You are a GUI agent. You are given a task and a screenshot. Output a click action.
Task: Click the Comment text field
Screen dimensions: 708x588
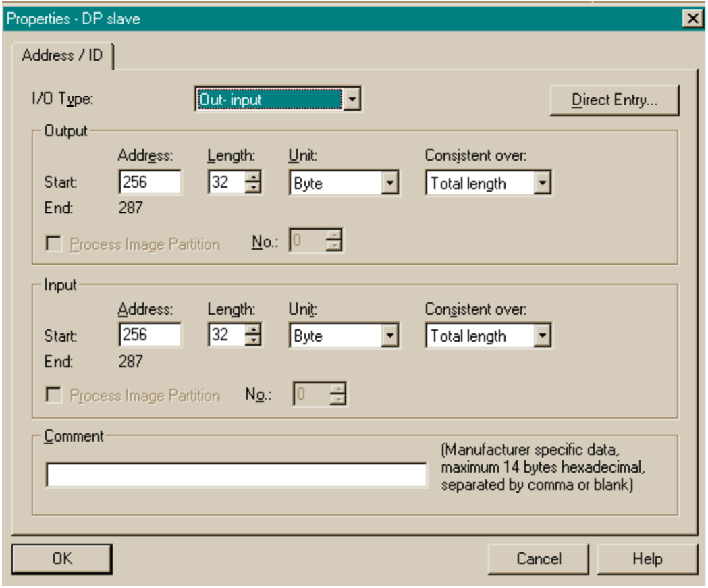236,475
